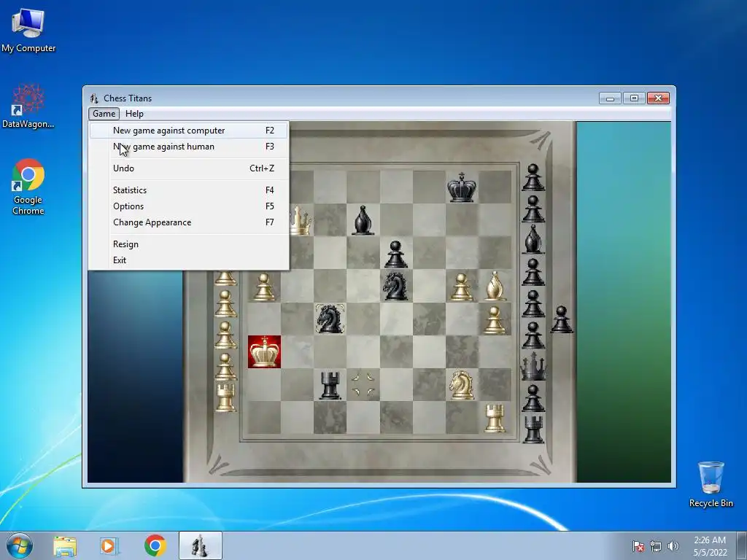
Task: Click captured black bishop beside the board
Action: pyautogui.click(x=533, y=239)
